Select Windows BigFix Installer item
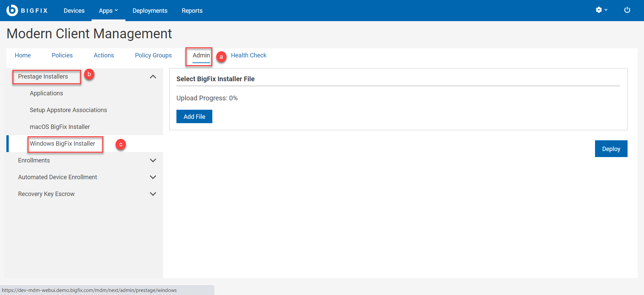Image resolution: width=644 pixels, height=295 pixels. click(x=62, y=144)
